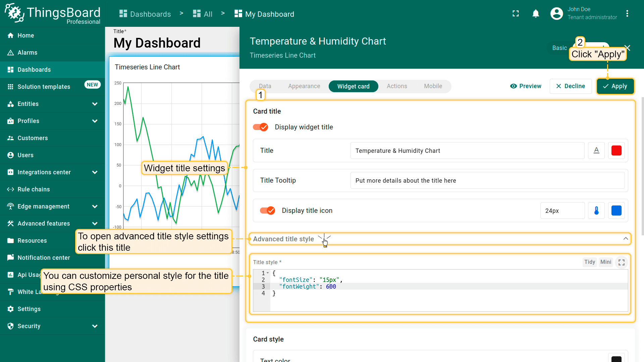The image size is (644, 362).
Task: Disable the Display title icon switch
Action: 268,210
